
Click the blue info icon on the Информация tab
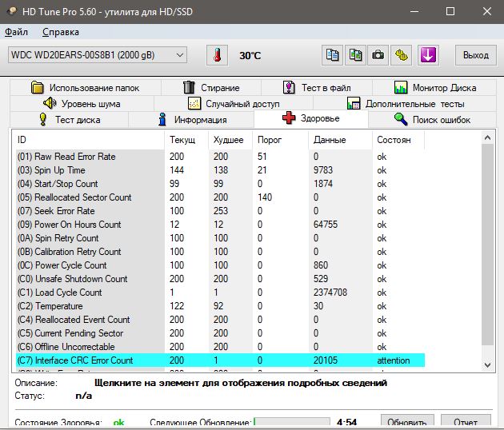click(162, 119)
